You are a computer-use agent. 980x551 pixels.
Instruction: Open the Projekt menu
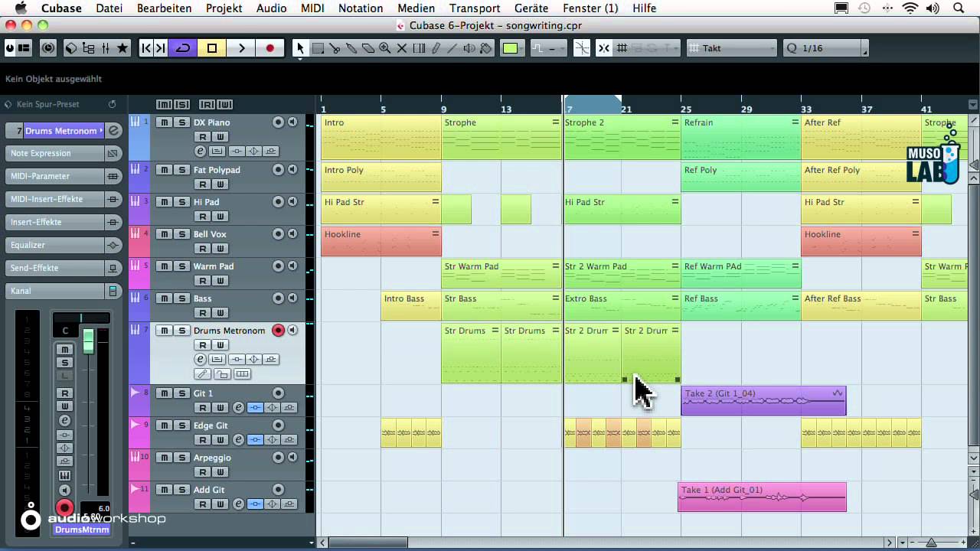click(224, 8)
